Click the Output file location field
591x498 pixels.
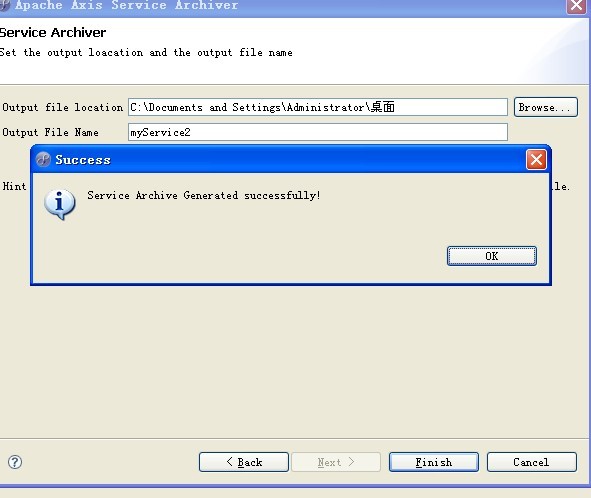tap(318, 107)
